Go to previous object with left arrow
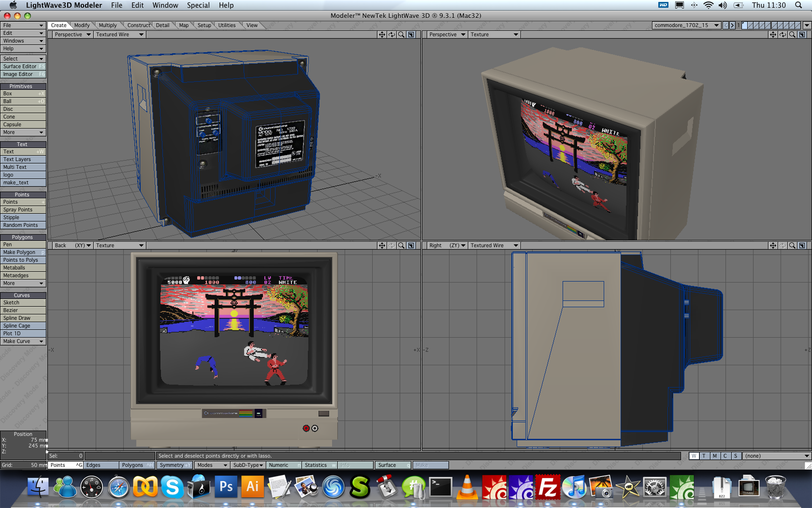This screenshot has height=508, width=812. (726, 26)
